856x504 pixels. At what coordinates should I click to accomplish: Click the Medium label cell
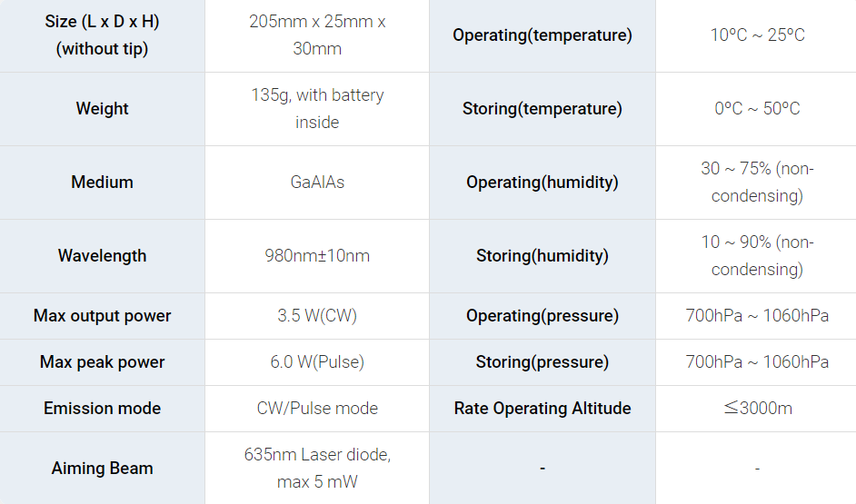102,183
